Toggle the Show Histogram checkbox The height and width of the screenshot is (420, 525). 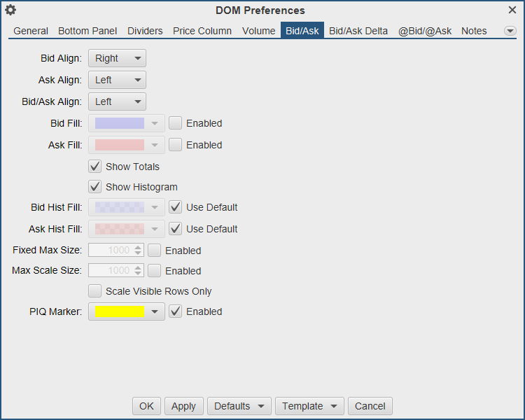95,187
